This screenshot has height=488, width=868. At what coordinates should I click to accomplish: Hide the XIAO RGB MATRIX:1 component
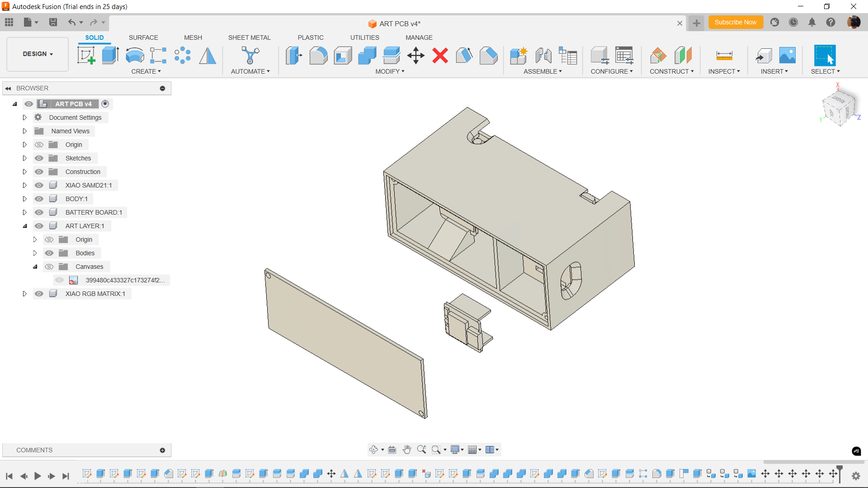coord(39,294)
